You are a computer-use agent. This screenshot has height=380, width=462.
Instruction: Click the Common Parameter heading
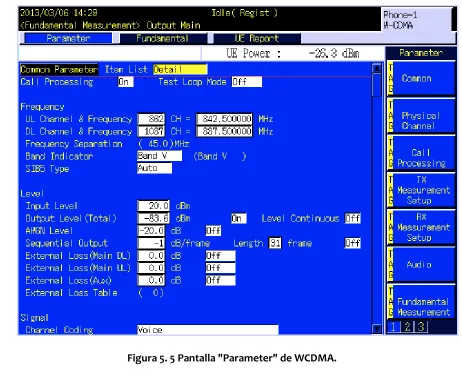59,69
